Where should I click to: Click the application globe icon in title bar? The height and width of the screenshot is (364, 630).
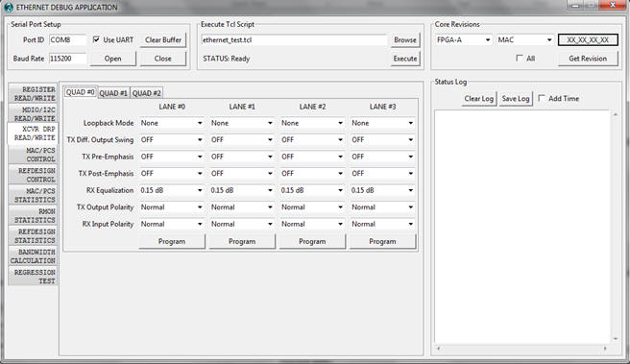click(9, 8)
